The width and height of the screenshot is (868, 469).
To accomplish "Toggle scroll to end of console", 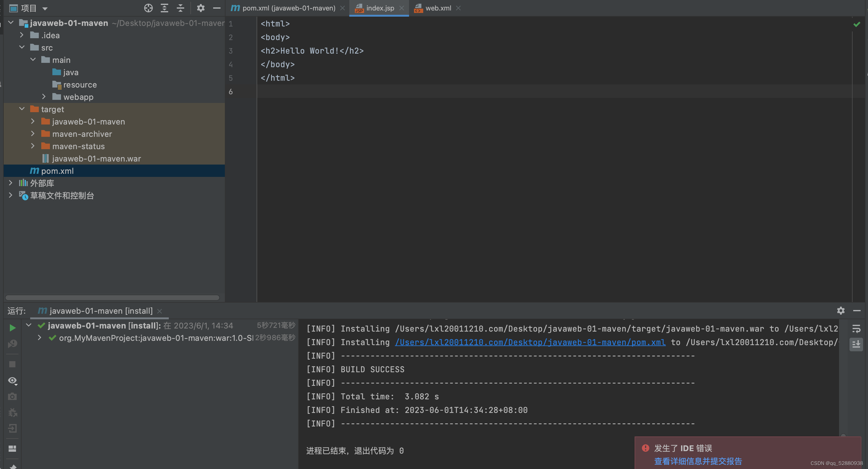I will [856, 344].
